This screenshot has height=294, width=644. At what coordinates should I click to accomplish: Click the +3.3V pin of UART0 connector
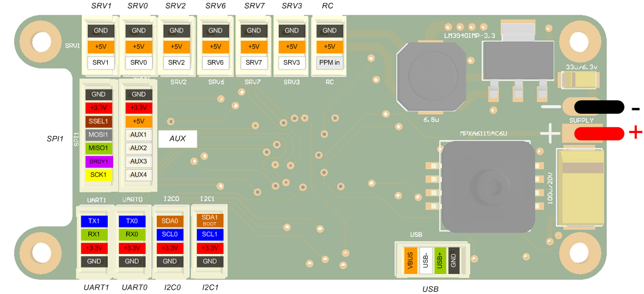pos(132,248)
